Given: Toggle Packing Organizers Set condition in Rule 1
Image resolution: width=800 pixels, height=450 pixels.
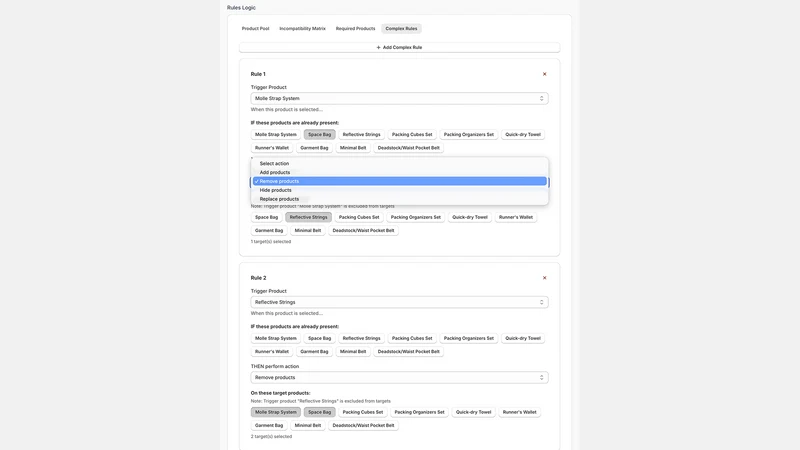Looking at the screenshot, I should pos(468,135).
